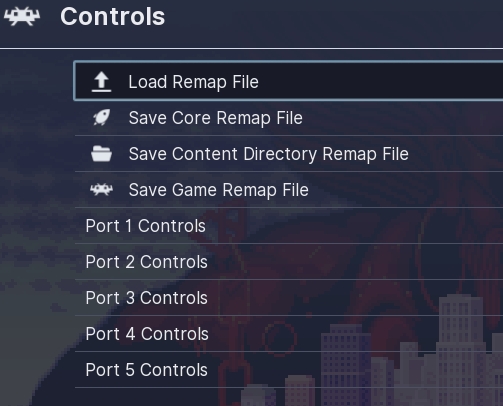The height and width of the screenshot is (406, 503).
Task: Click the Controls page title
Action: (x=113, y=17)
